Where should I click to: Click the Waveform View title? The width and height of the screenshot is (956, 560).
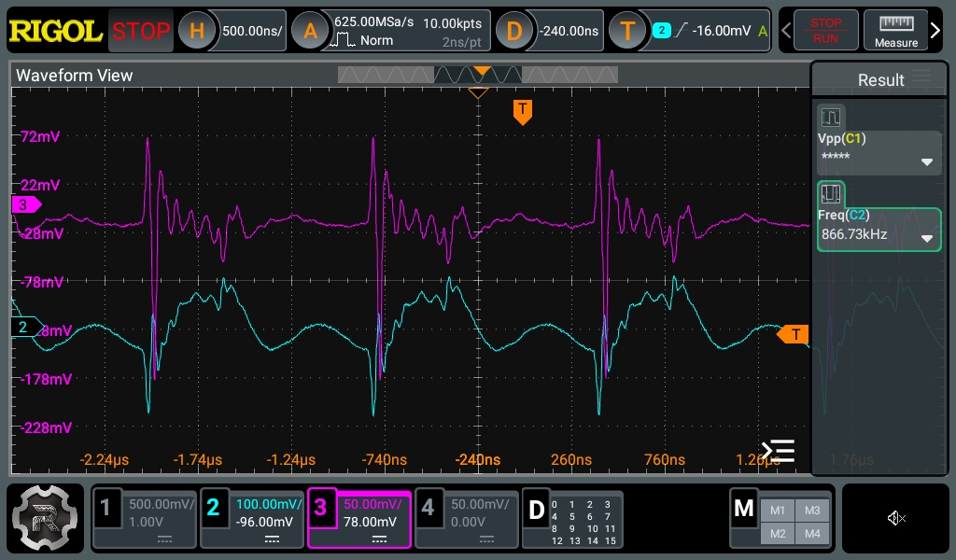(75, 76)
